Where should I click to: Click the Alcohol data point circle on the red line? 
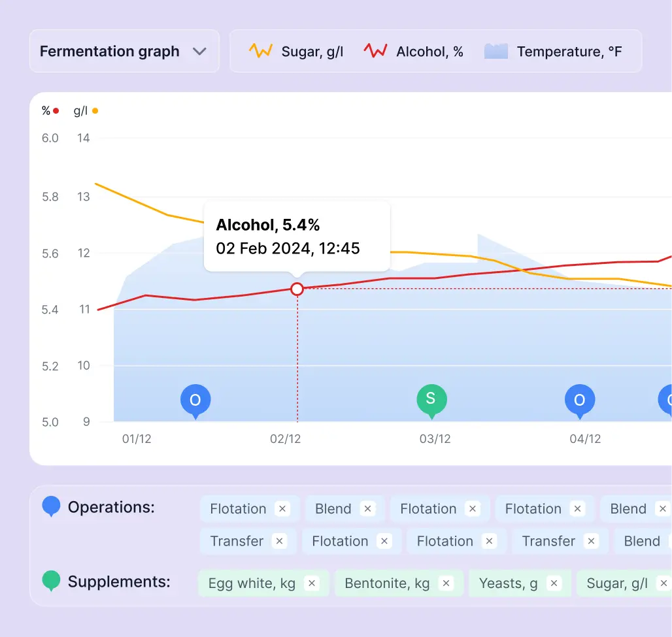click(297, 289)
